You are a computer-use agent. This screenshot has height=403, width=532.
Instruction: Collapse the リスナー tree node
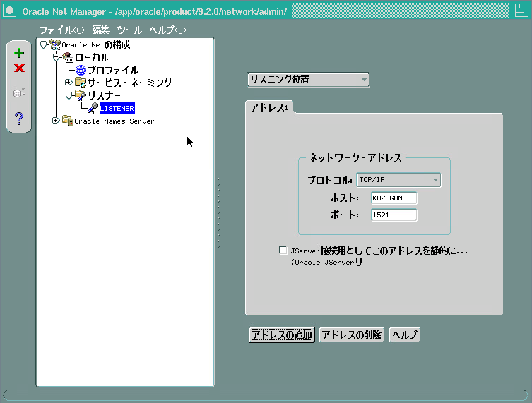69,95
